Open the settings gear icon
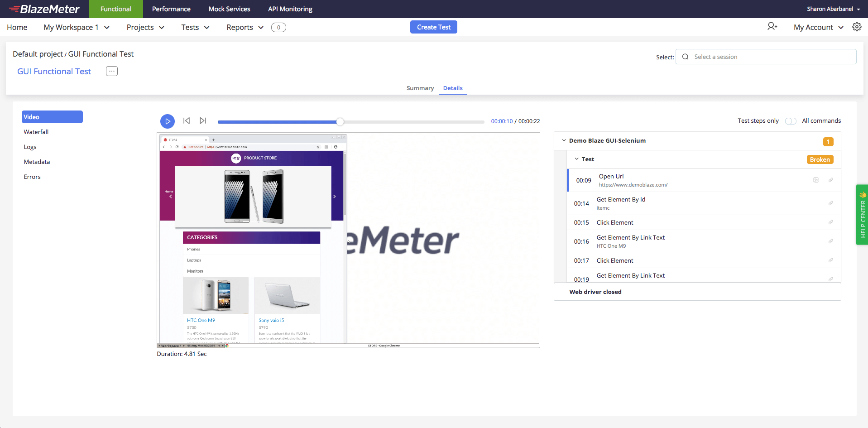Image resolution: width=868 pixels, height=428 pixels. tap(857, 27)
